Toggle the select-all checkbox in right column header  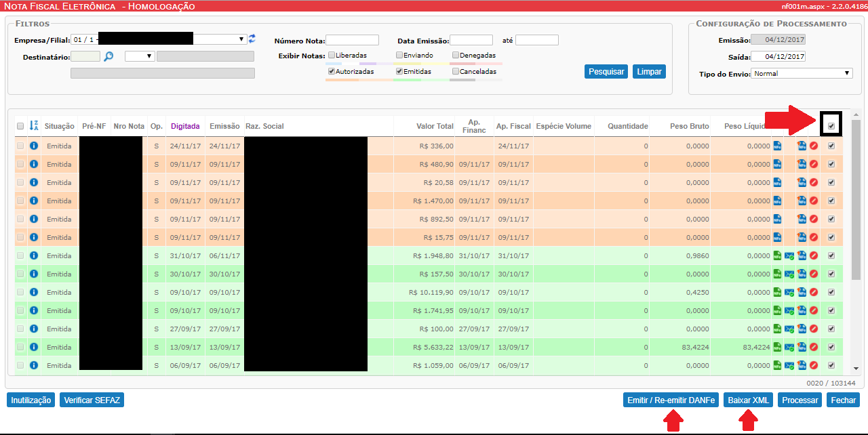click(831, 125)
